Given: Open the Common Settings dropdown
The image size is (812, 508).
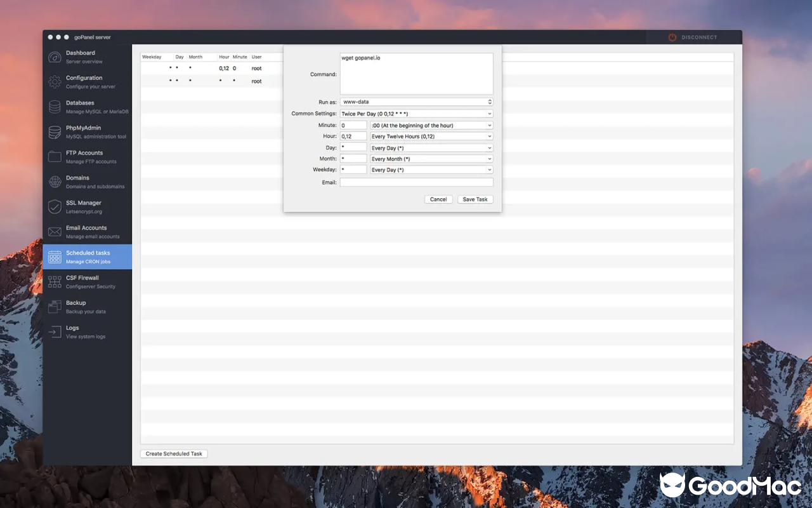Looking at the screenshot, I should (x=414, y=113).
